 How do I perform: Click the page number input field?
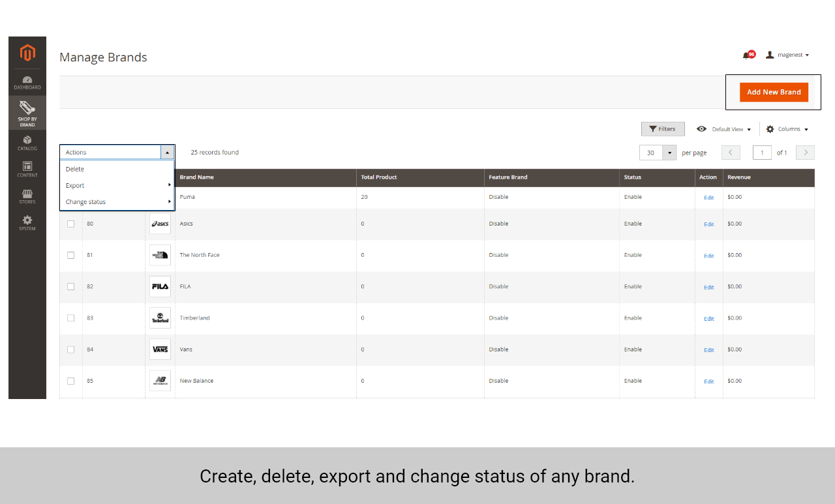[x=762, y=152]
